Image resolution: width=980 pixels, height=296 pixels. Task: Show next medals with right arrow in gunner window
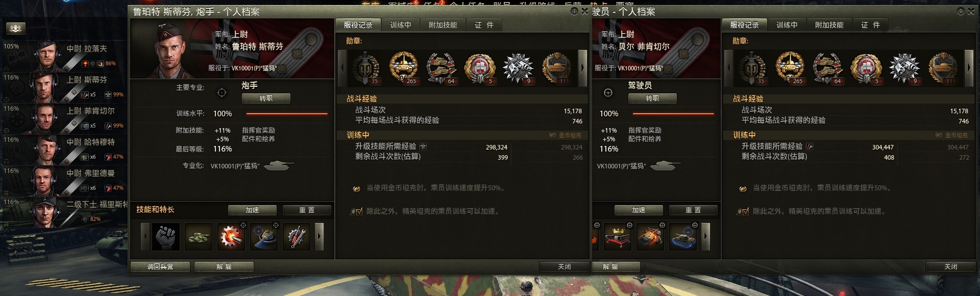(582, 67)
